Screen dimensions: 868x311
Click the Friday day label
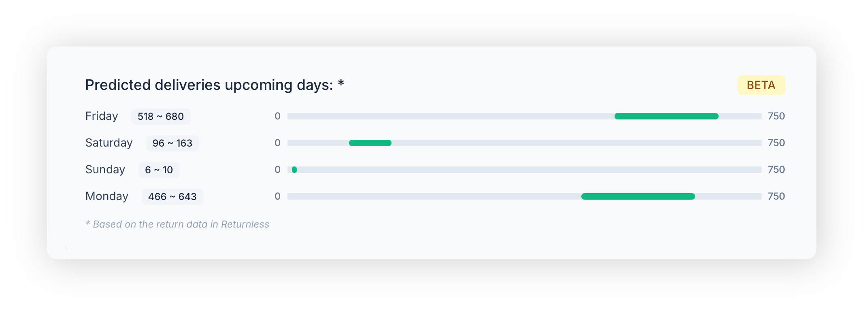click(x=102, y=116)
